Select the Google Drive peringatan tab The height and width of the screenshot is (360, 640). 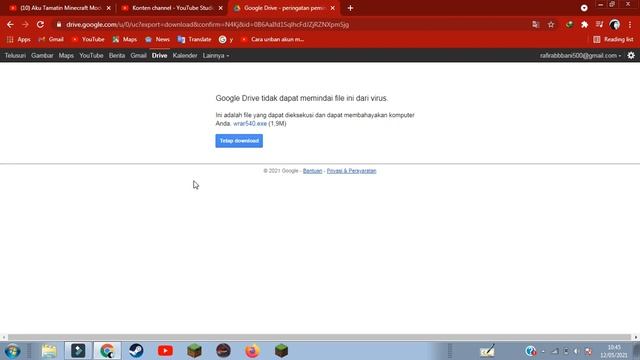click(x=284, y=8)
